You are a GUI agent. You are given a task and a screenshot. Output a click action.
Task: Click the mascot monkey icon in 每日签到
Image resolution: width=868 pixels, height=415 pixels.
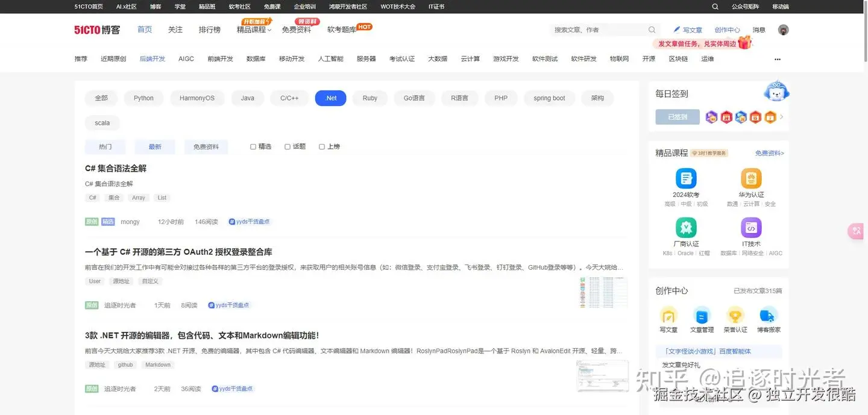click(776, 90)
